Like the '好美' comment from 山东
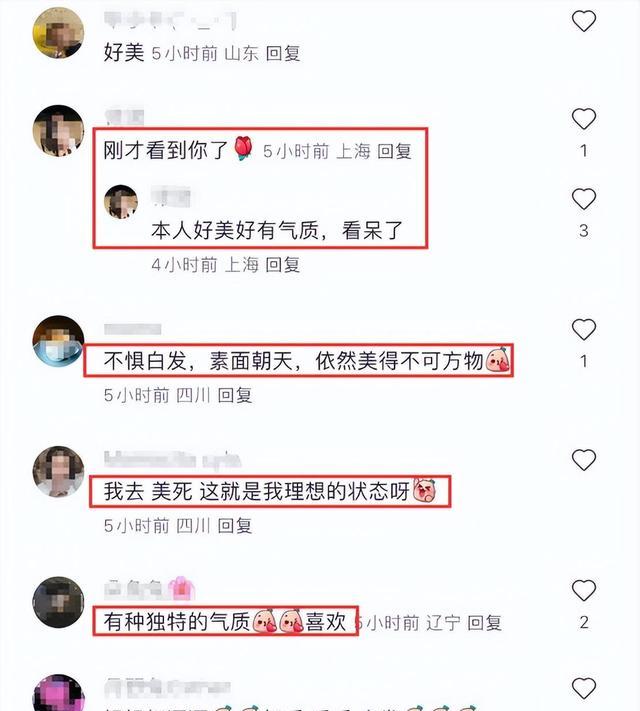 coord(584,21)
